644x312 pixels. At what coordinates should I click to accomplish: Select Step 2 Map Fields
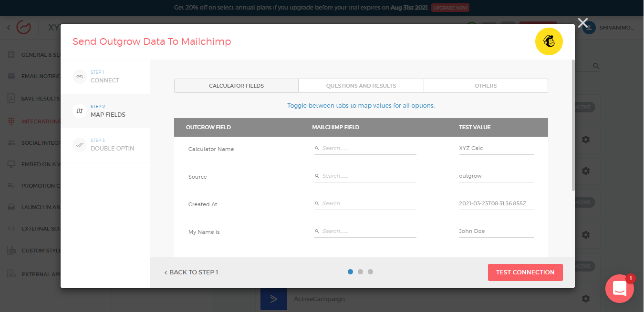pyautogui.click(x=105, y=111)
